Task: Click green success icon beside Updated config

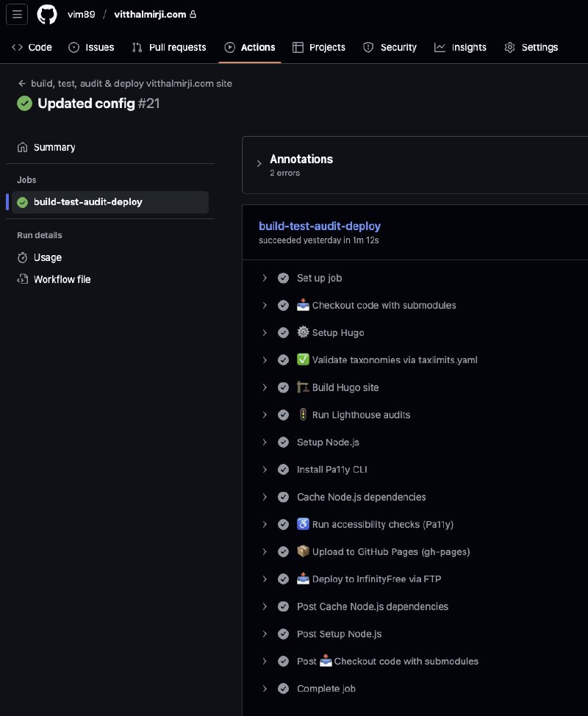Action: click(25, 103)
